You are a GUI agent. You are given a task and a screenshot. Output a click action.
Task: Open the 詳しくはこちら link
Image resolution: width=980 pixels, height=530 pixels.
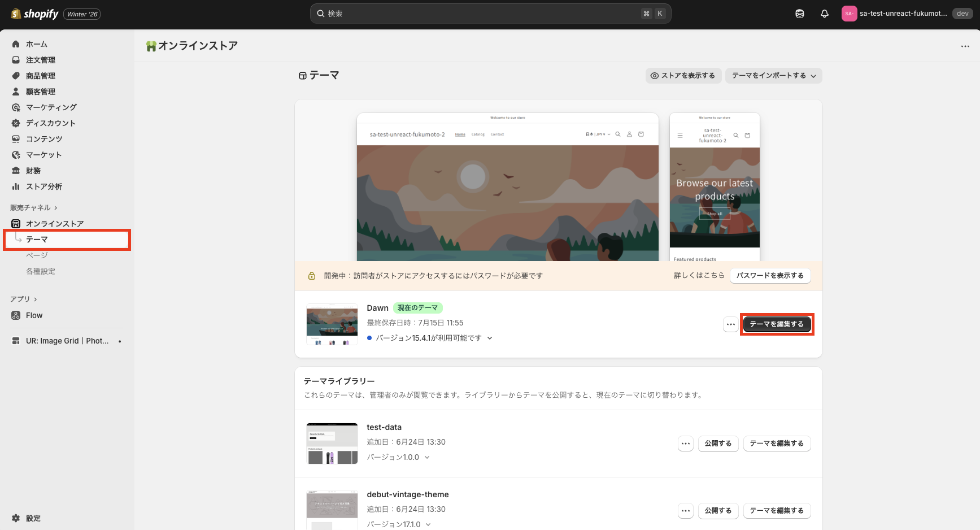pyautogui.click(x=699, y=275)
